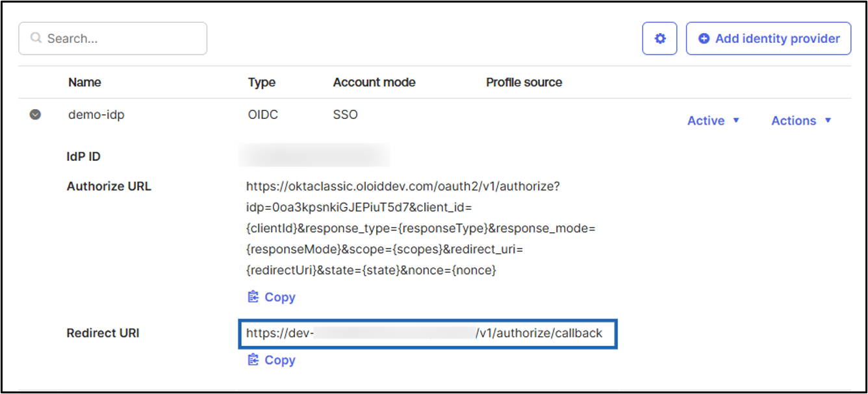Viewport: 868px width, 394px height.
Task: Copy the Redirect URI
Action: point(272,360)
